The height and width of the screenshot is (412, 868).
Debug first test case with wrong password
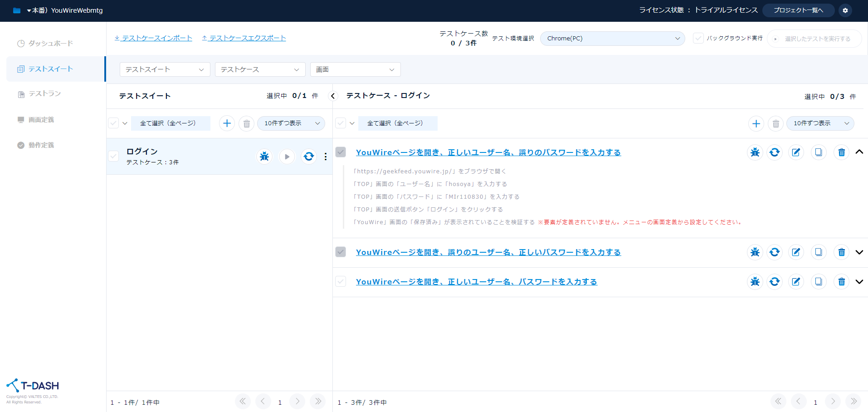755,152
